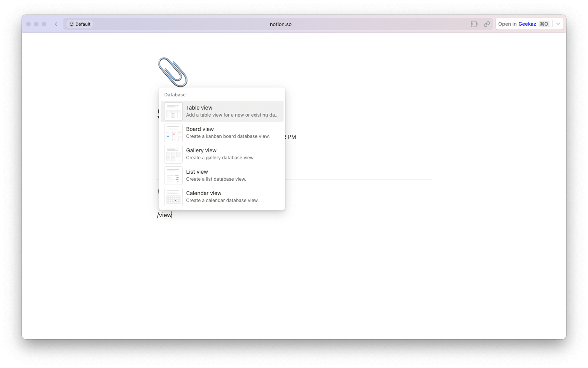Click 'Add a table view for a new' description
The width and height of the screenshot is (588, 368).
tap(232, 115)
